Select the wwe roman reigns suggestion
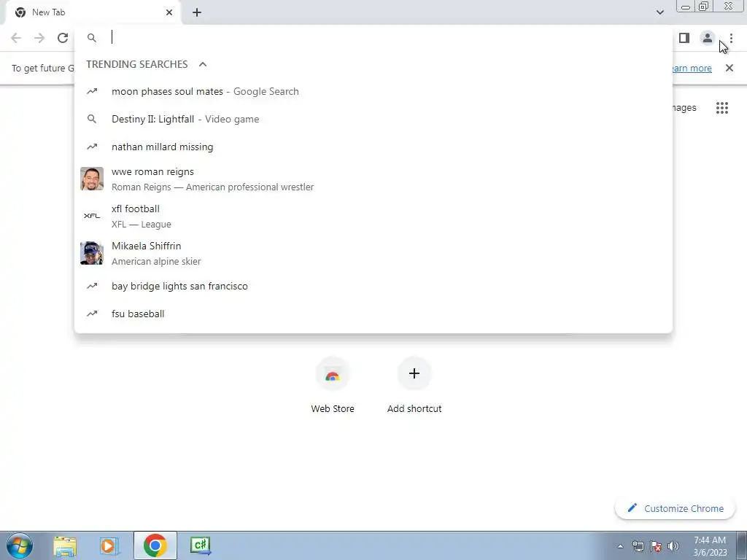The width and height of the screenshot is (747, 560). click(x=373, y=179)
